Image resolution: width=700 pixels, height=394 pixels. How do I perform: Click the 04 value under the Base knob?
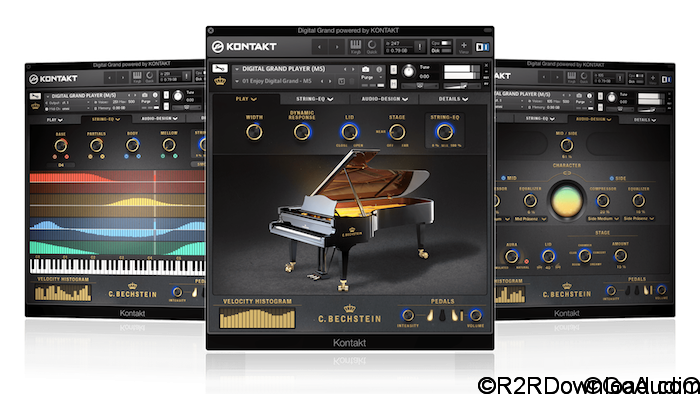(61, 165)
